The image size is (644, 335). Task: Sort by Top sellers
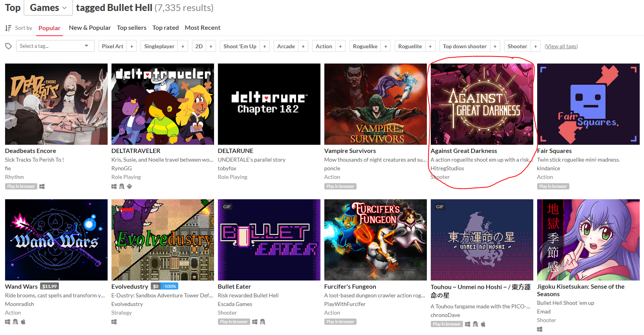pyautogui.click(x=132, y=28)
